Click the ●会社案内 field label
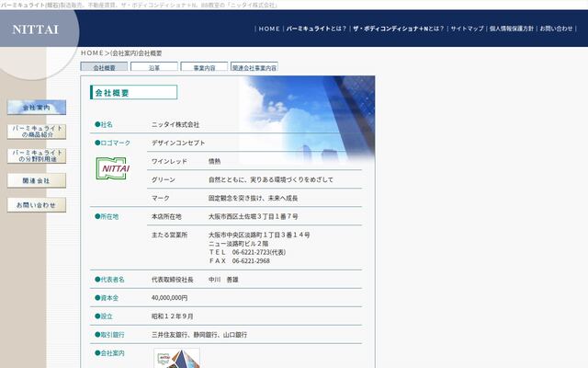The width and height of the screenshot is (588, 368). [109, 353]
